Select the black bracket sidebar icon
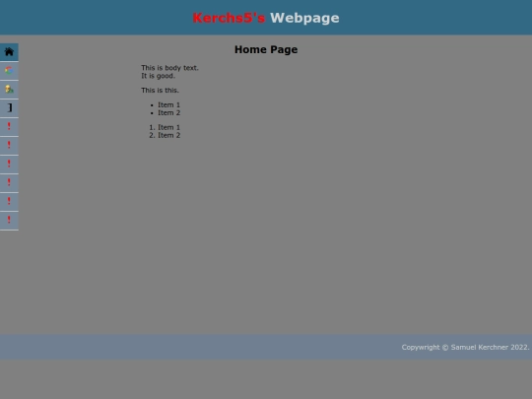The width and height of the screenshot is (532, 399). click(x=9, y=108)
